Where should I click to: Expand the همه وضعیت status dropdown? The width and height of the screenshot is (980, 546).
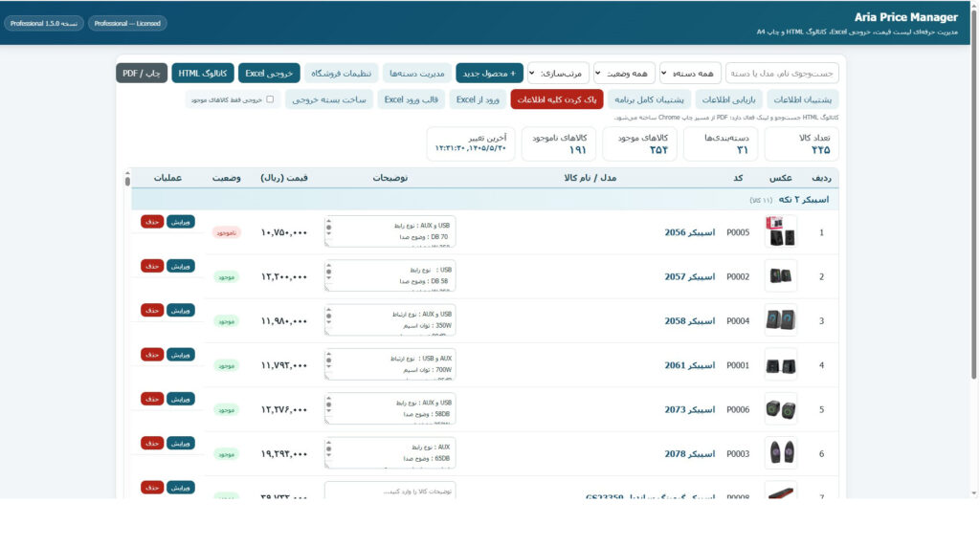pyautogui.click(x=624, y=73)
